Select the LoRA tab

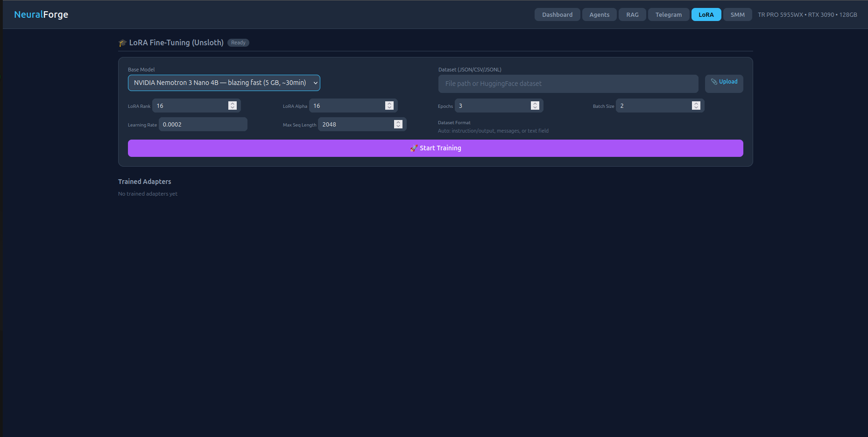point(706,14)
